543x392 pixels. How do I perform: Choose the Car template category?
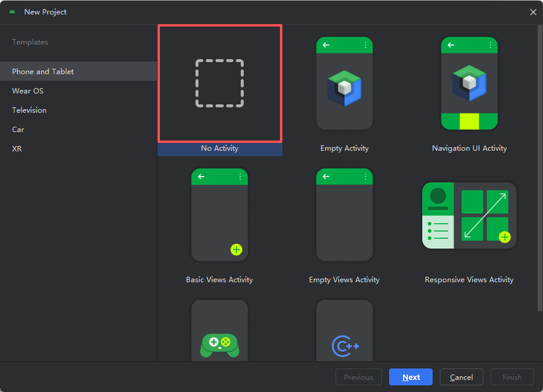tap(17, 129)
